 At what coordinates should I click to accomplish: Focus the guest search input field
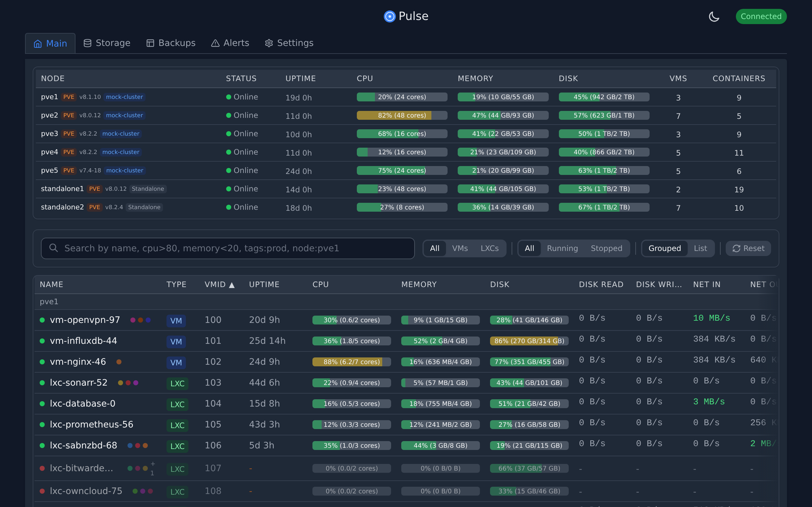tap(235, 248)
